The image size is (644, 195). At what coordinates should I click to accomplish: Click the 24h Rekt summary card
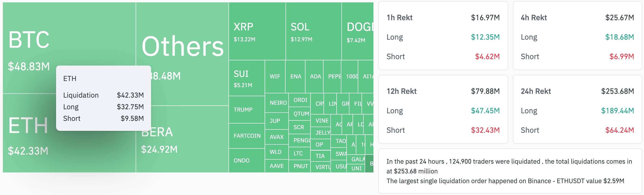(x=577, y=109)
